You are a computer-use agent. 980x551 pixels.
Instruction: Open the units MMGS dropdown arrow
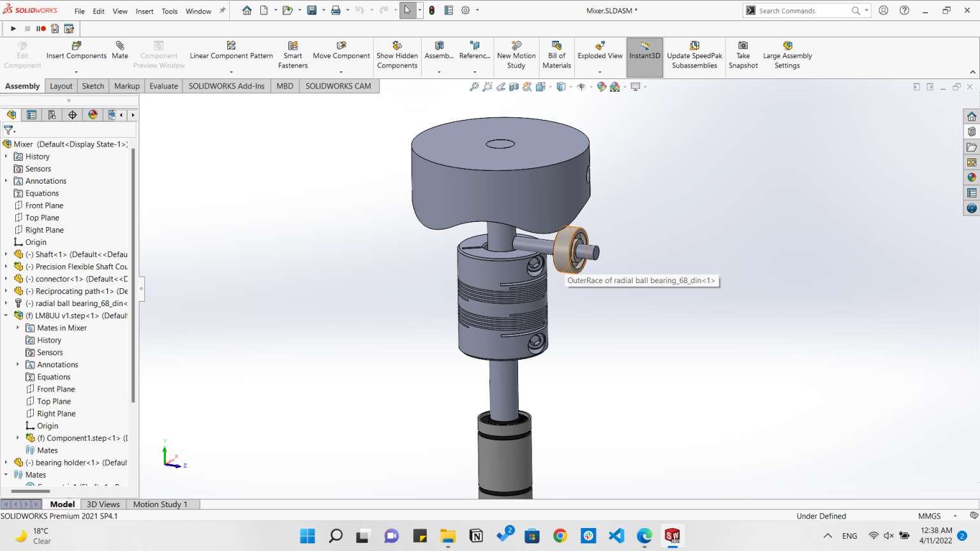click(x=955, y=516)
